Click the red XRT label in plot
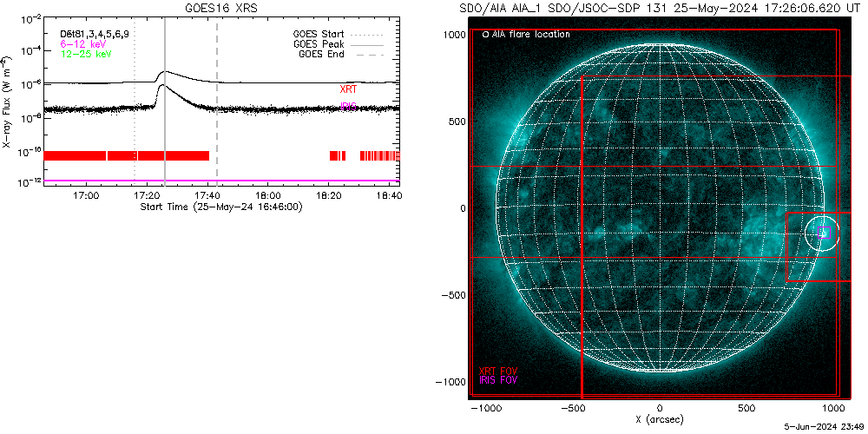Image resolution: width=868 pixels, height=434 pixels. [x=348, y=89]
